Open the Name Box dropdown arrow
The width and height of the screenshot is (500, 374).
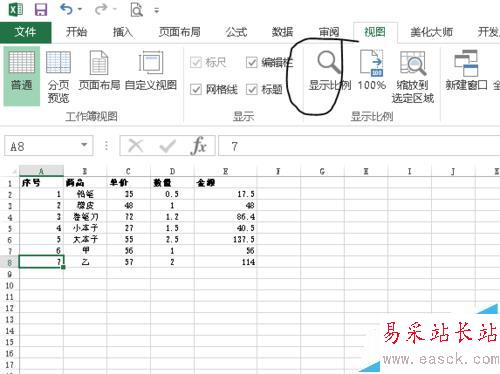[84, 145]
